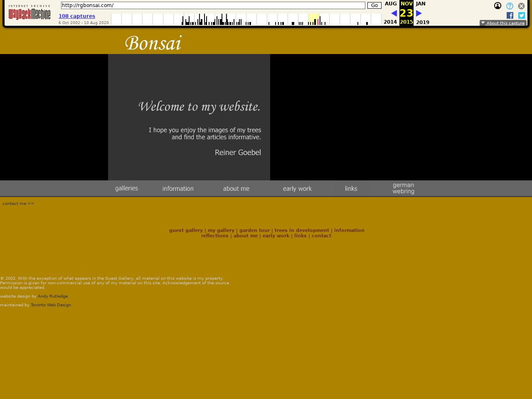Open the garden tour footer link
Viewport: 532px width, 399px height.
coord(254,230)
